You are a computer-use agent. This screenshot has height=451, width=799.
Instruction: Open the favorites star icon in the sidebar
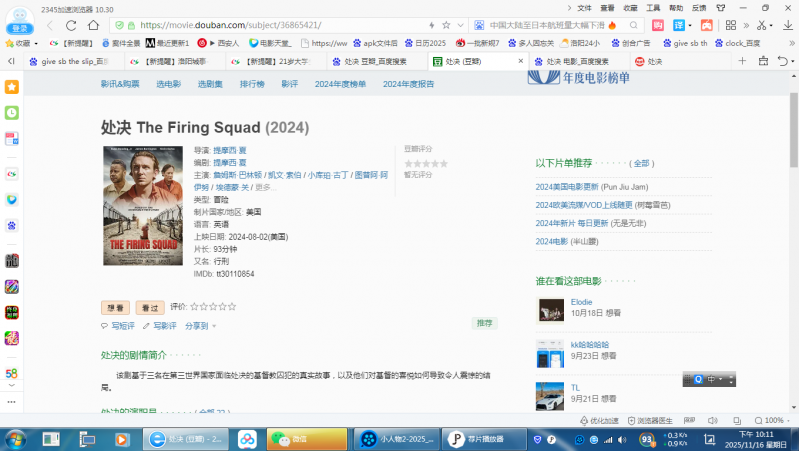(x=12, y=87)
